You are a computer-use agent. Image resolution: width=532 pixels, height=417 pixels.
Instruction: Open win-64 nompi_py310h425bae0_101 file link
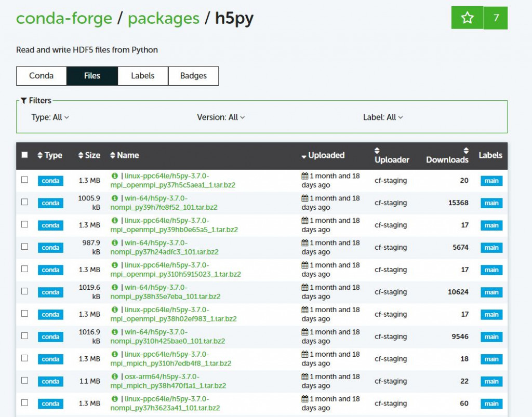tap(168, 337)
